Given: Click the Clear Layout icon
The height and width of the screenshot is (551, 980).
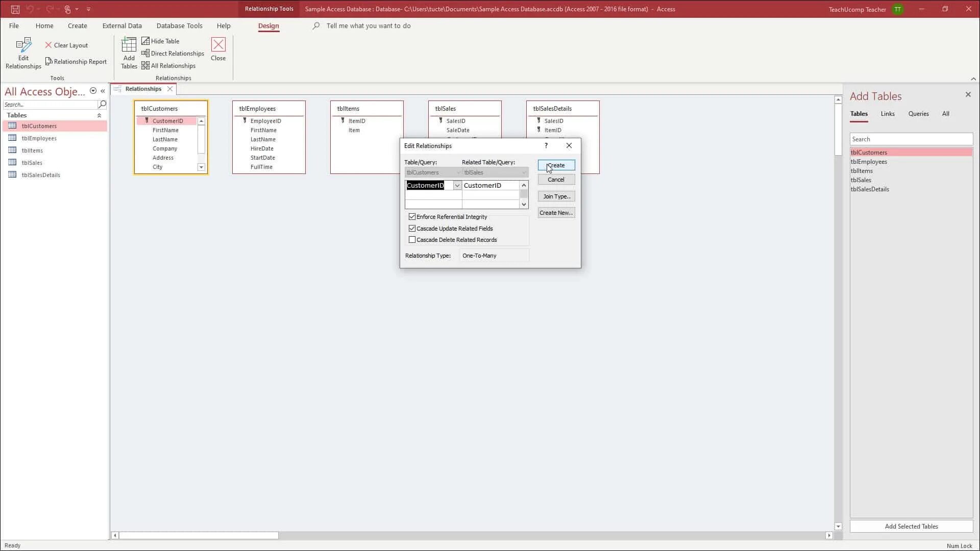Looking at the screenshot, I should coord(48,45).
